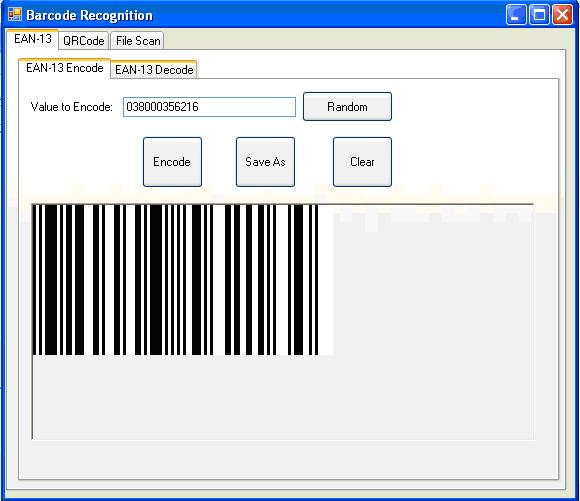Click the Save As button
Screen dimensions: 580x501
click(265, 162)
